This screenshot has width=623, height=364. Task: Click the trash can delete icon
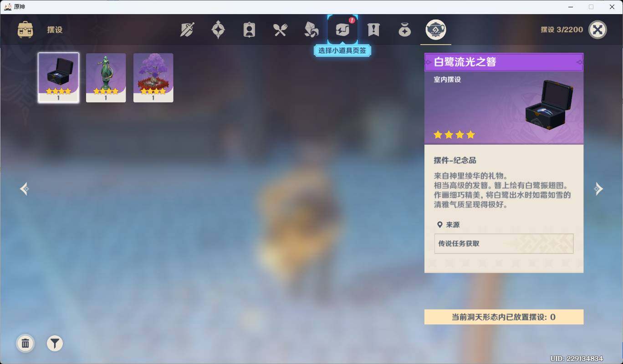click(26, 343)
